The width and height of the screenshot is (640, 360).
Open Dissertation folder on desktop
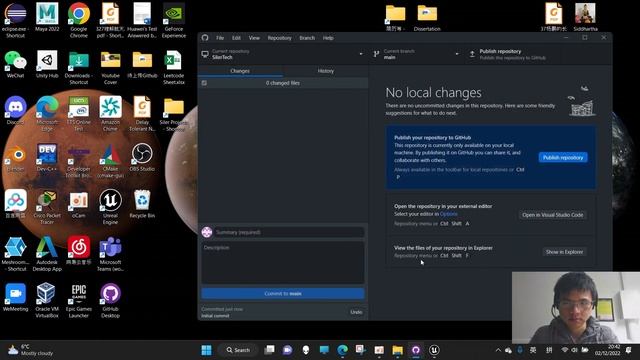pos(427,17)
